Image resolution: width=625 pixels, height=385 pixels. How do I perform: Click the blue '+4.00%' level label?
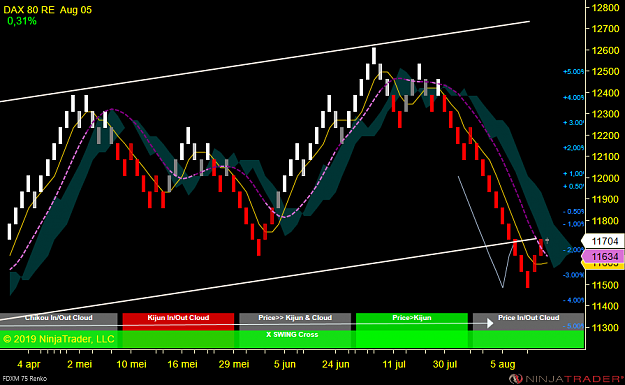[574, 97]
